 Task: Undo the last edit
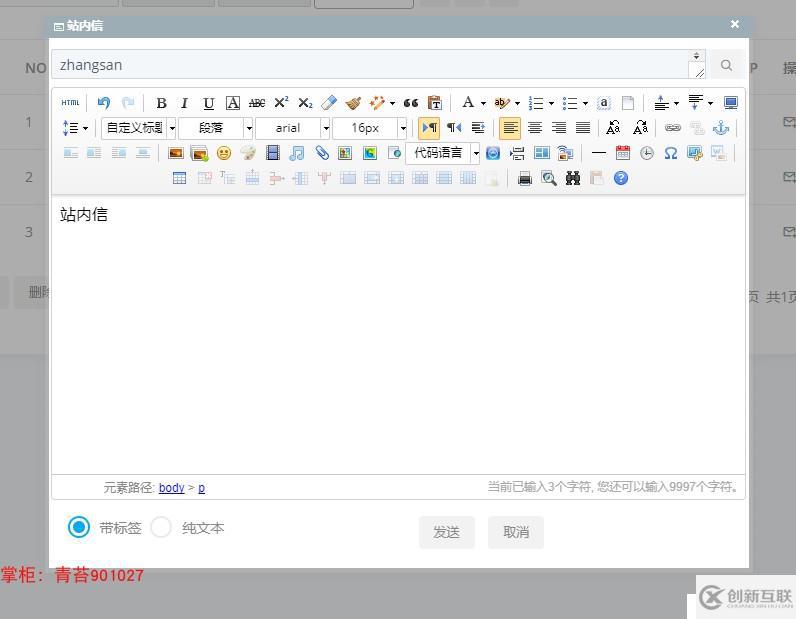tap(104, 103)
